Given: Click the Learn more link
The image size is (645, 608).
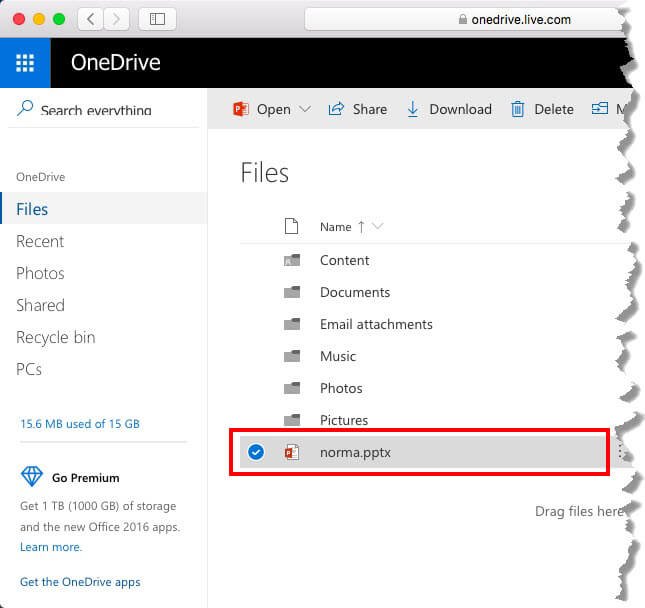Looking at the screenshot, I should [51, 547].
